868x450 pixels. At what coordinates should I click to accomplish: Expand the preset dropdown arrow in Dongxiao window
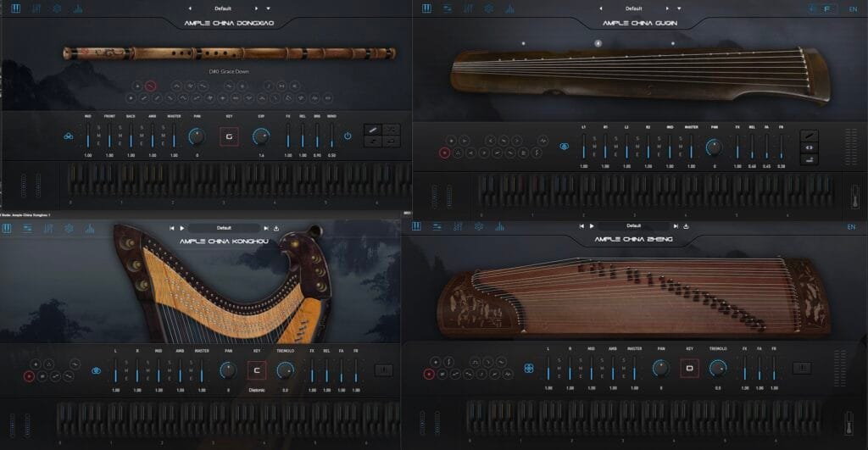tap(269, 8)
